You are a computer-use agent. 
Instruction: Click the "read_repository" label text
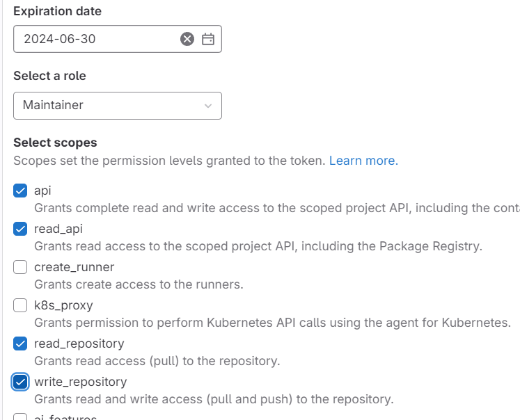pyautogui.click(x=79, y=344)
